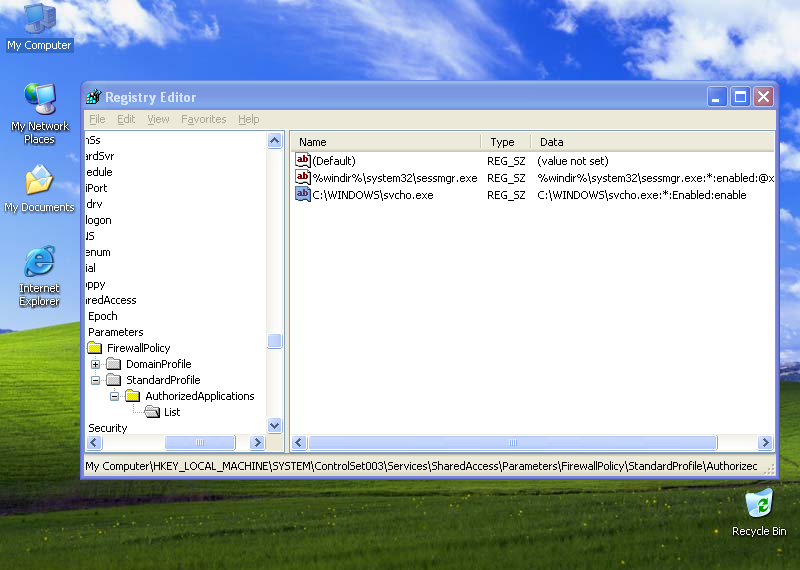Select the (Default) value string icon
Screen dimensions: 800x570
[303, 160]
